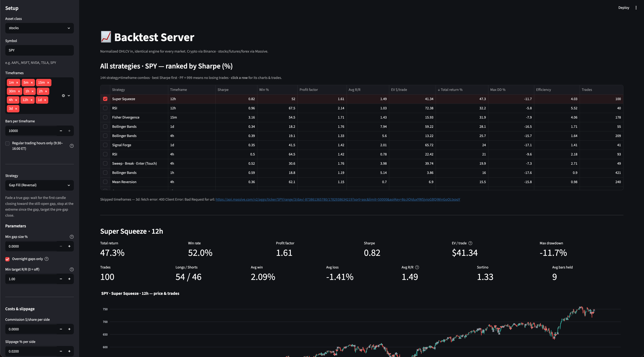Image resolution: width=644 pixels, height=357 pixels.
Task: Sort table by Strategy column
Action: (139, 90)
